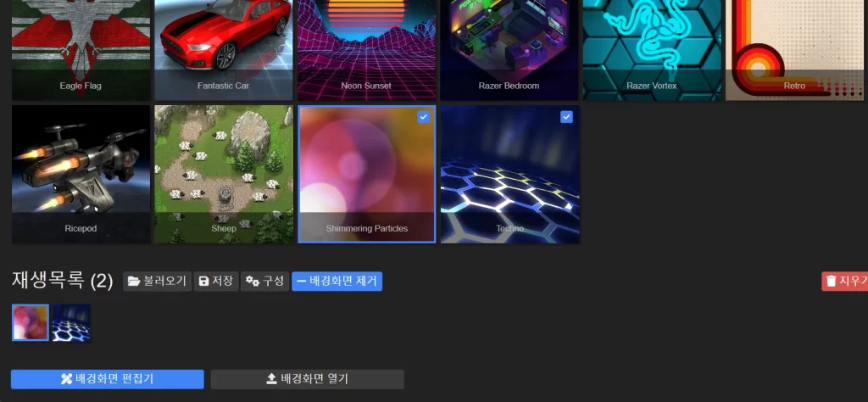Click the trash icon on 지우기 button

[831, 282]
